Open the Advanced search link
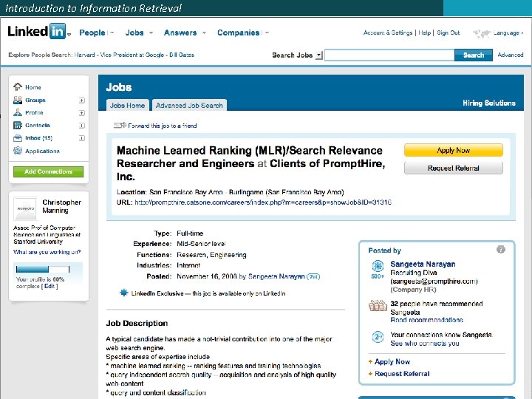 coord(511,55)
